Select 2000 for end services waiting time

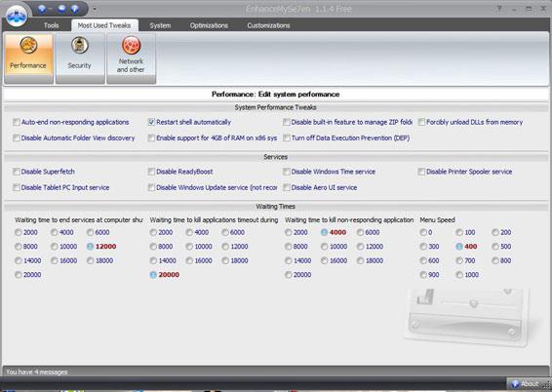18,233
